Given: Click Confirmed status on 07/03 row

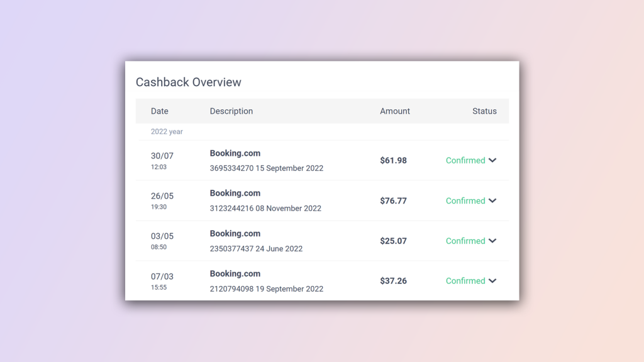Looking at the screenshot, I should coord(465,281).
